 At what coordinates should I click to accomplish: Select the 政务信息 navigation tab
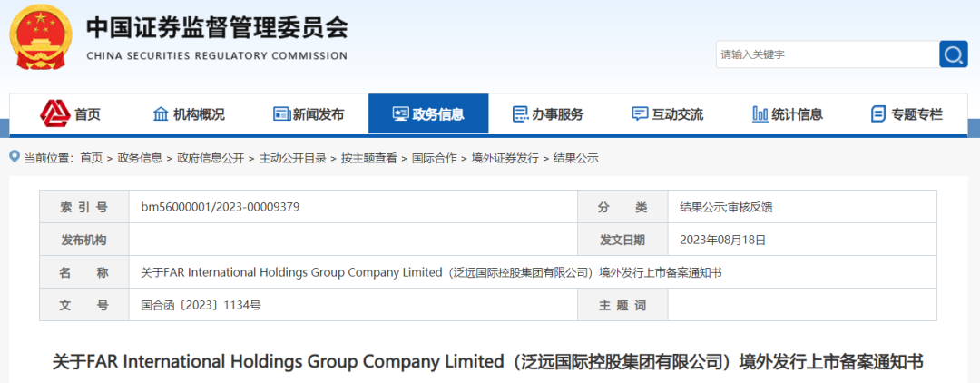coord(428,113)
